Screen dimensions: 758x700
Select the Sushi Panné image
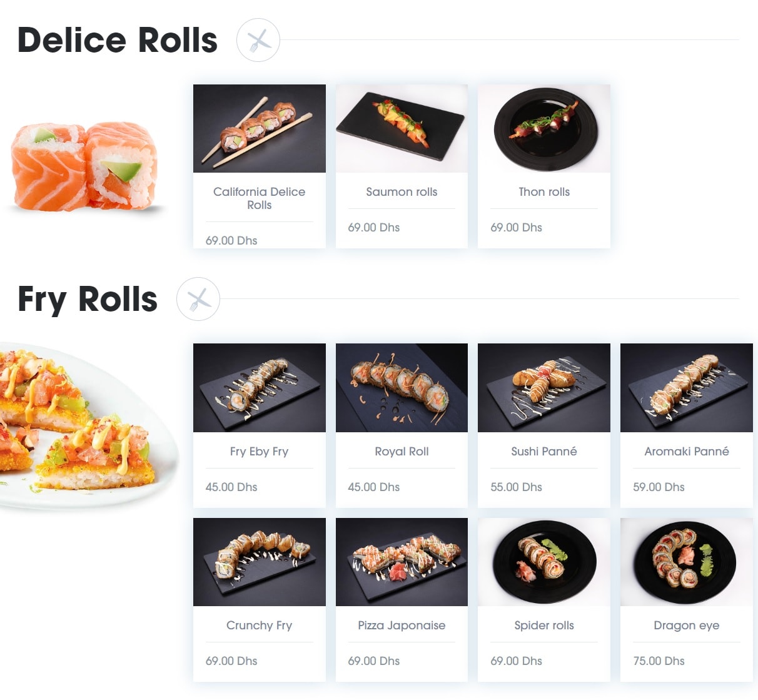(x=544, y=388)
